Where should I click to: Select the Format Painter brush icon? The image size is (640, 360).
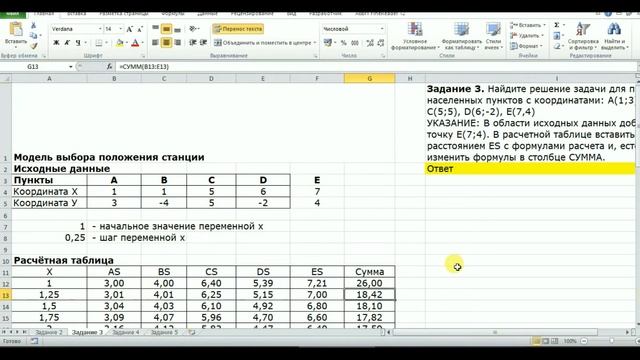[x=33, y=46]
